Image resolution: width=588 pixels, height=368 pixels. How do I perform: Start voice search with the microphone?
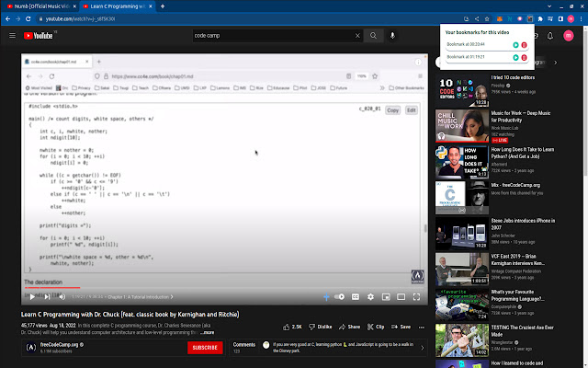(x=392, y=36)
